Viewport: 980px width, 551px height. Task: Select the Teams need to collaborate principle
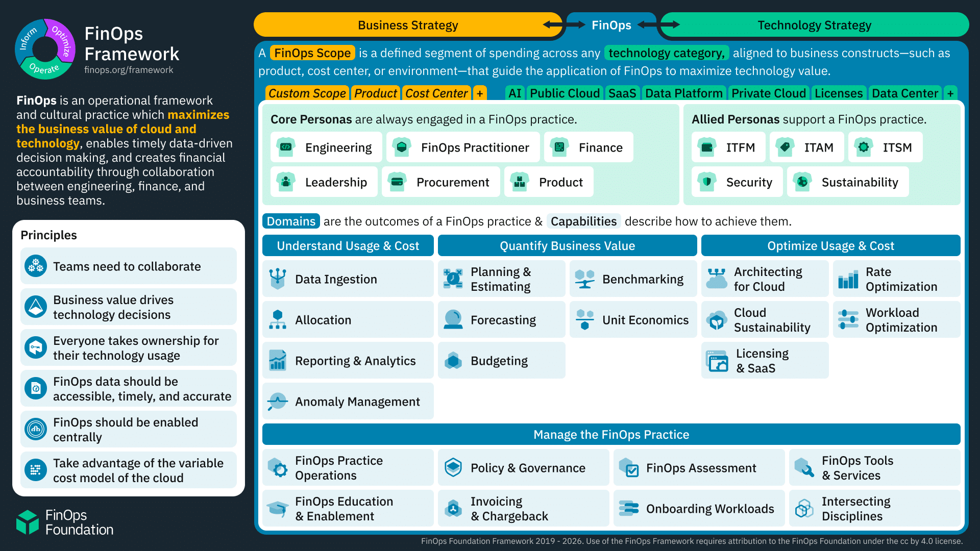[x=128, y=266]
